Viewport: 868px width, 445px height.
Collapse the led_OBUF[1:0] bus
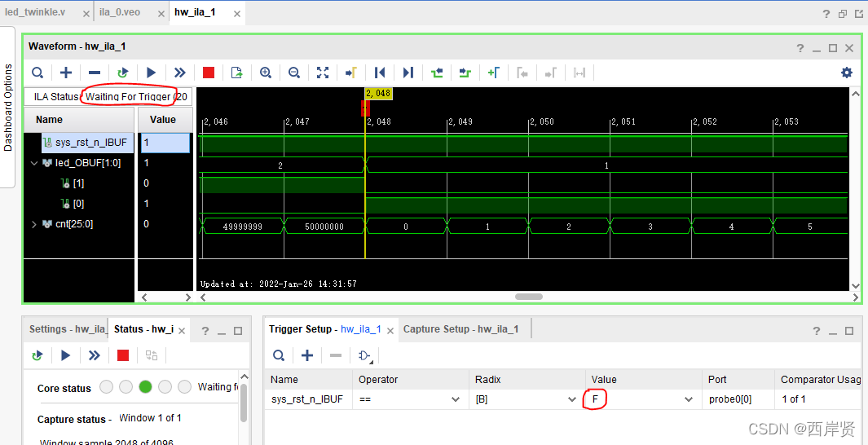pos(34,163)
